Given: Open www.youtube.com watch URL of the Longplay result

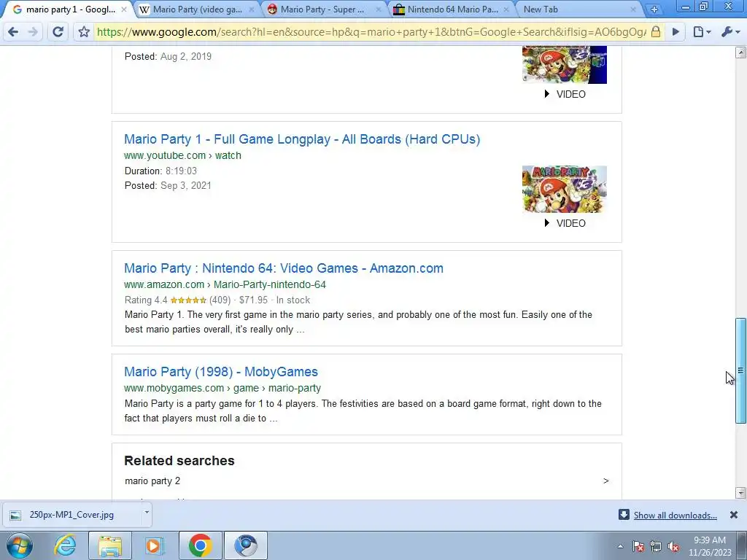Looking at the screenshot, I should [x=182, y=155].
